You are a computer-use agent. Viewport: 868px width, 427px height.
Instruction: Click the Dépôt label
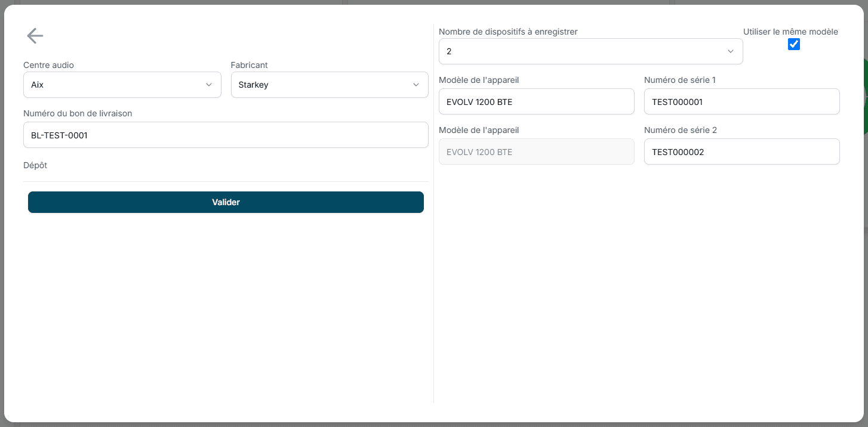pos(35,165)
